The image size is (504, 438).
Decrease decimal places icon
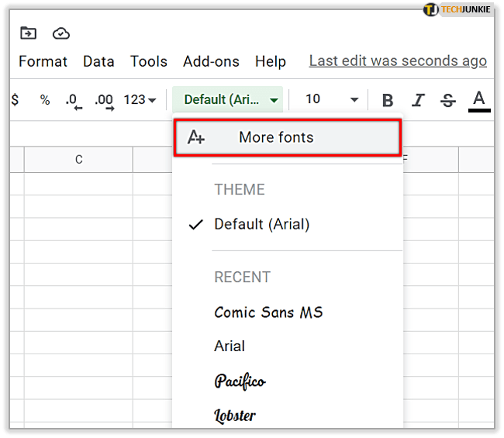click(x=73, y=100)
